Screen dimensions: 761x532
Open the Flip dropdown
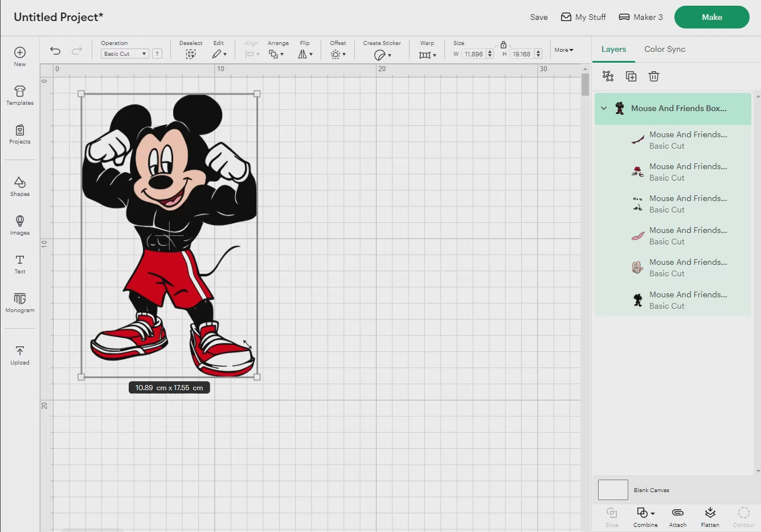(305, 54)
